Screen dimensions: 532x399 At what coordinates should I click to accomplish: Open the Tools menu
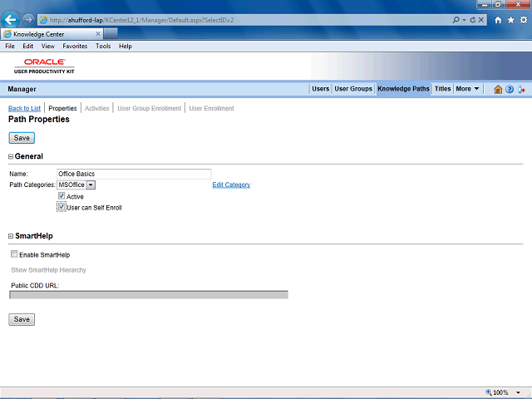(103, 47)
